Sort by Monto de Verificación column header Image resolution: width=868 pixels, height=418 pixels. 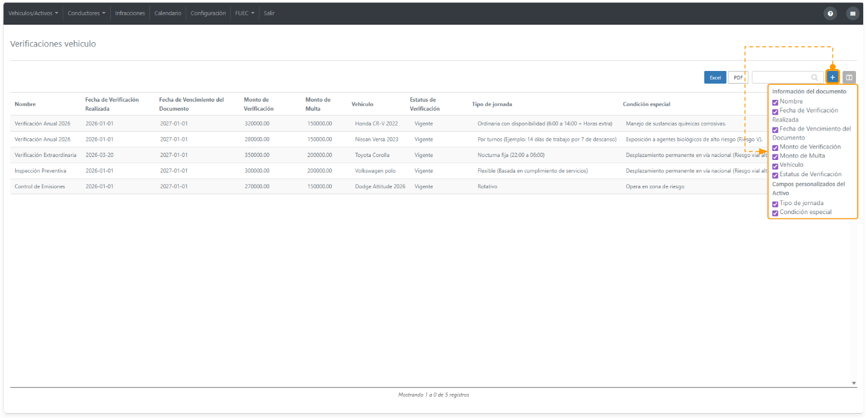click(259, 104)
